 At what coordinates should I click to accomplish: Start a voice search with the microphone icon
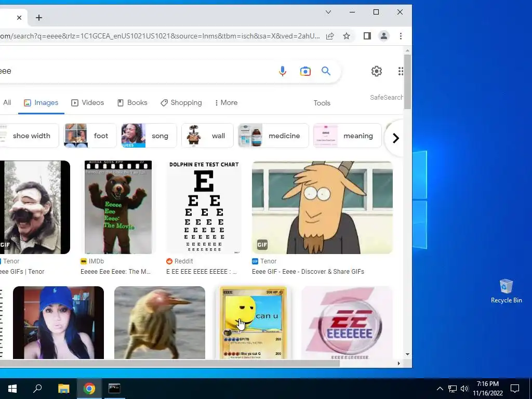point(282,71)
